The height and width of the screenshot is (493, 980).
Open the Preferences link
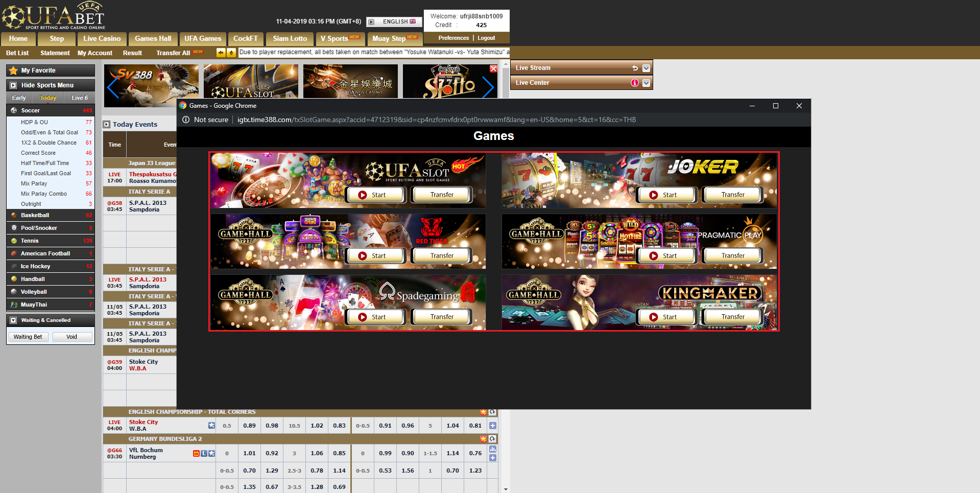tap(453, 38)
